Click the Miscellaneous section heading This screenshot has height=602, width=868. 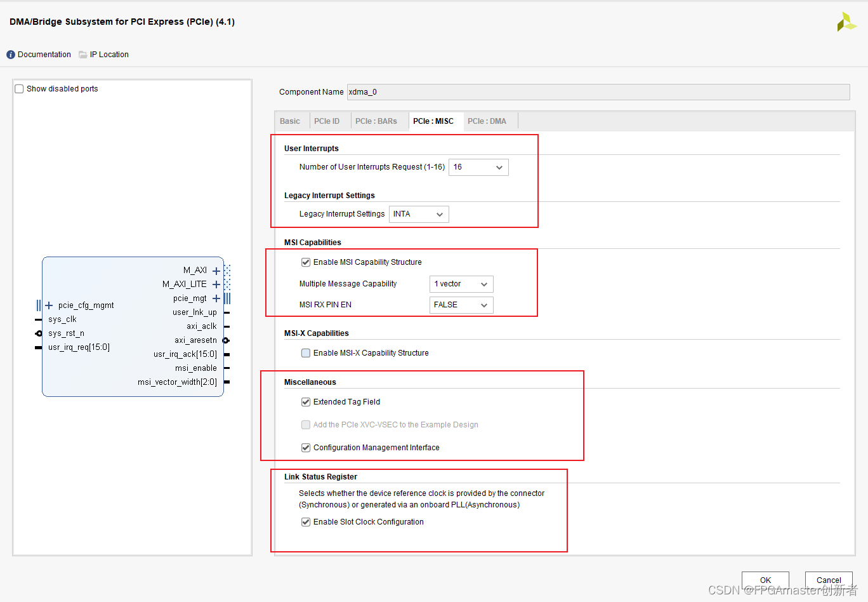point(310,382)
